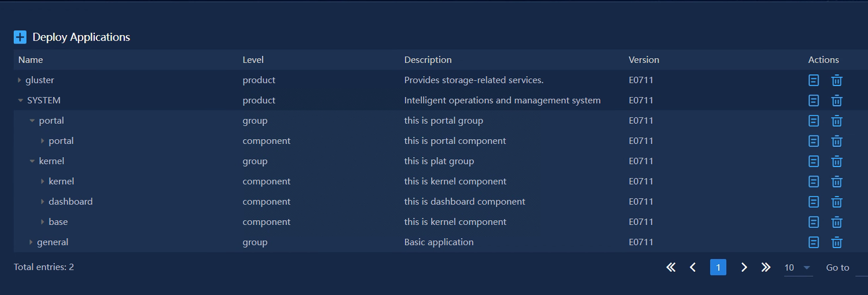Select page 1 in pagination
868x295 pixels.
(x=718, y=268)
